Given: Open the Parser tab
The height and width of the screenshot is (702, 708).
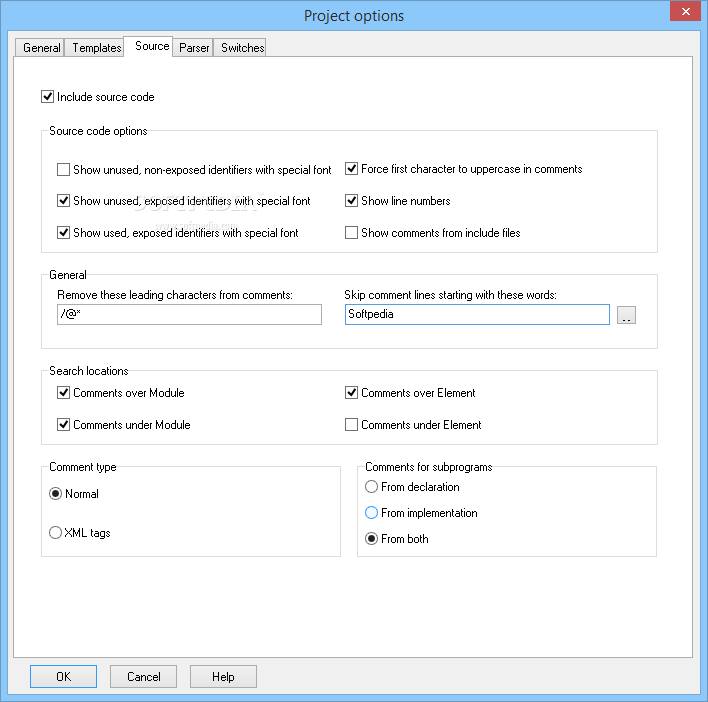Looking at the screenshot, I should tap(194, 47).
